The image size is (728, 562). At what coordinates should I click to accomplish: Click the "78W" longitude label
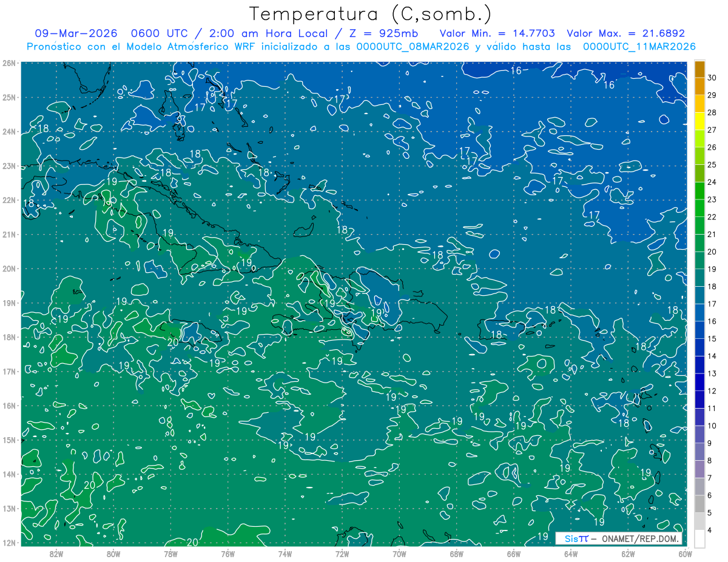[x=170, y=553]
